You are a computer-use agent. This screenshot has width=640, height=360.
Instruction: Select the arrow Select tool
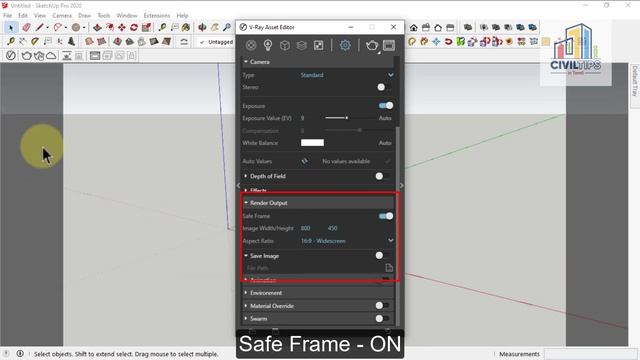pos(11,27)
